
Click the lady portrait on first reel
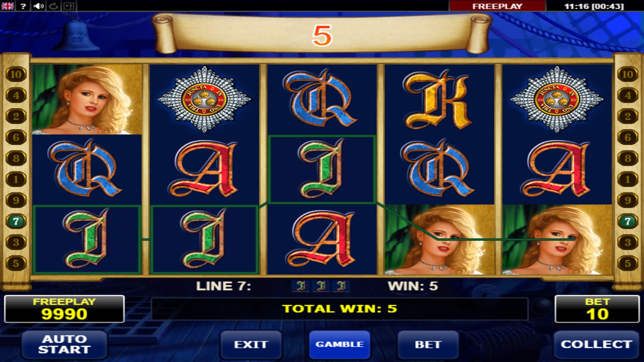(x=87, y=100)
